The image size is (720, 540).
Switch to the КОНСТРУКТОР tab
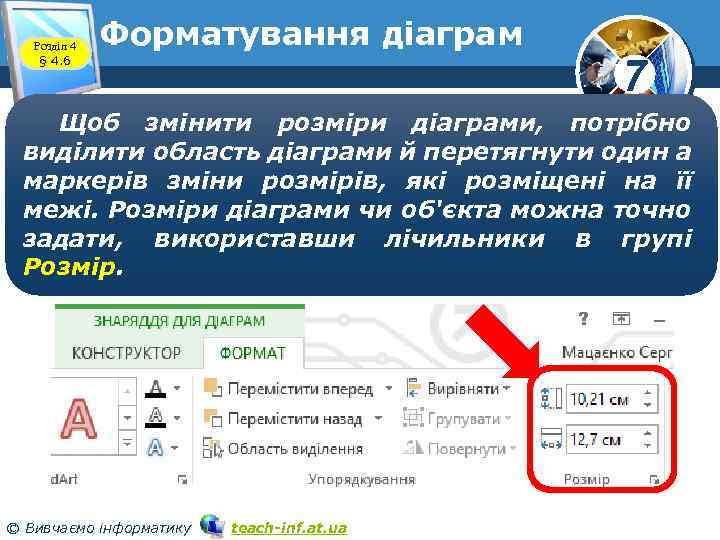[127, 353]
